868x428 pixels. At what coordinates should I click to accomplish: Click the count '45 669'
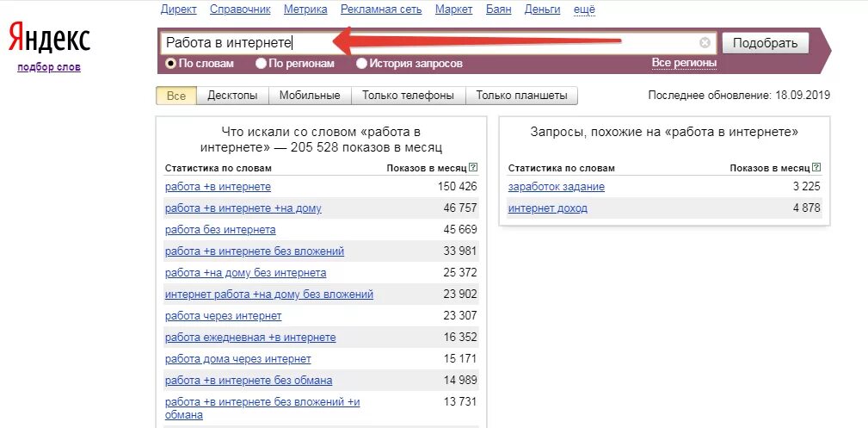(x=460, y=230)
